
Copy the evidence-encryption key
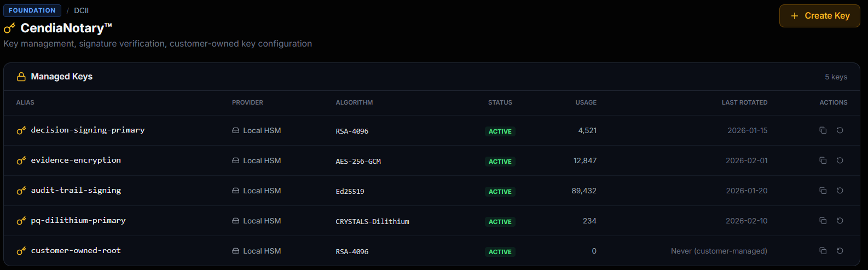823,160
